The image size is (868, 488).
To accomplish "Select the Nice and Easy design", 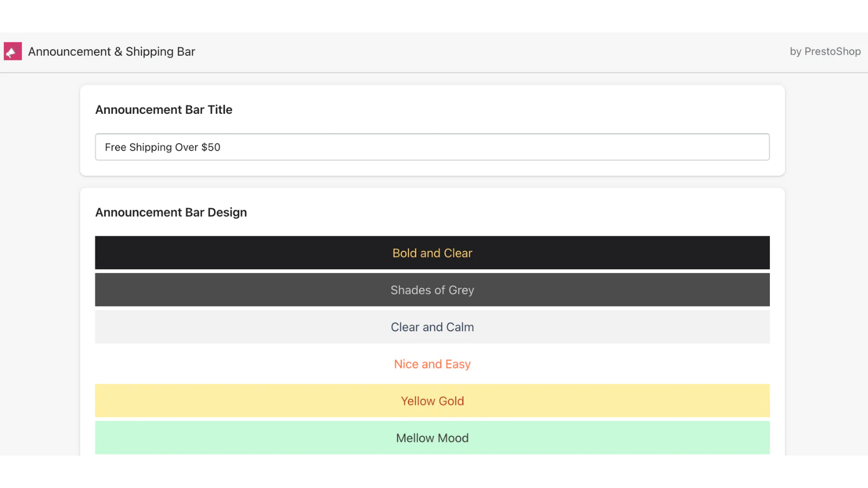I will tap(432, 364).
